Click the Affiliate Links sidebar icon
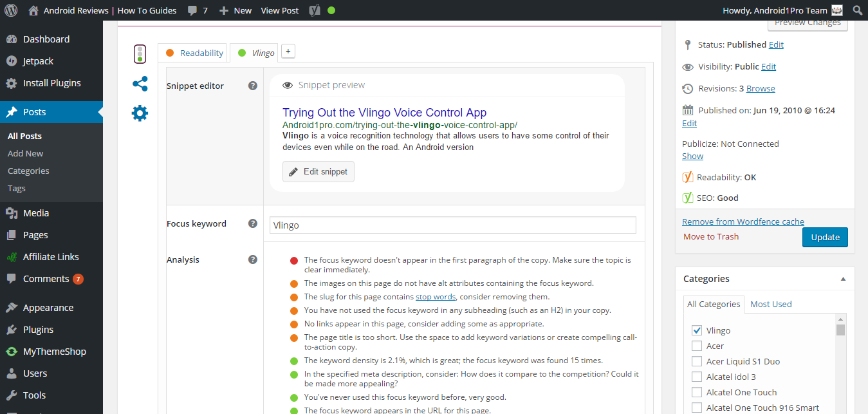Viewport: 868px width, 414px height. [x=11, y=257]
